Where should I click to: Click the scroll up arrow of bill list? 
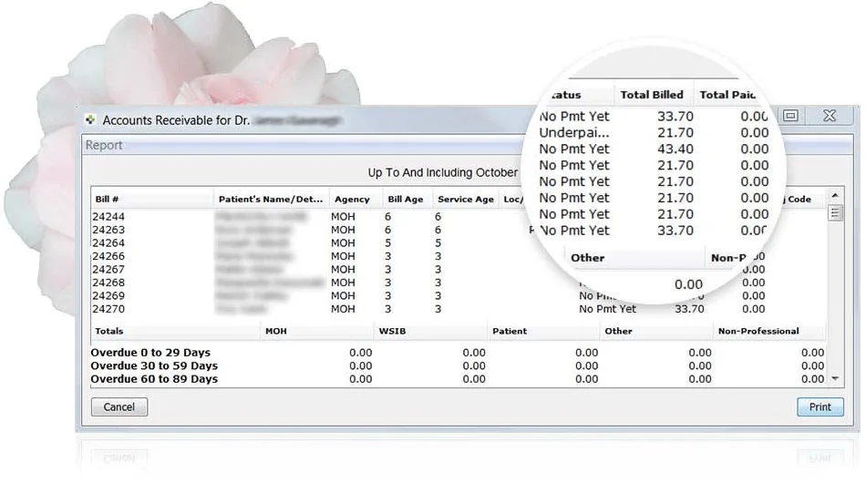(835, 195)
